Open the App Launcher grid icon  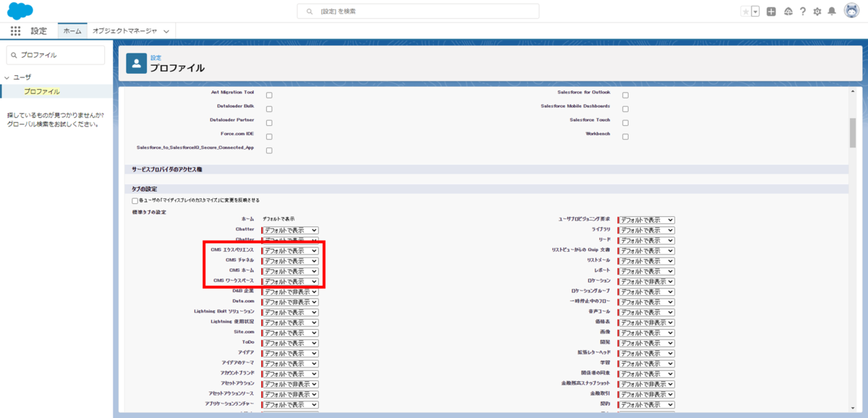[15, 31]
